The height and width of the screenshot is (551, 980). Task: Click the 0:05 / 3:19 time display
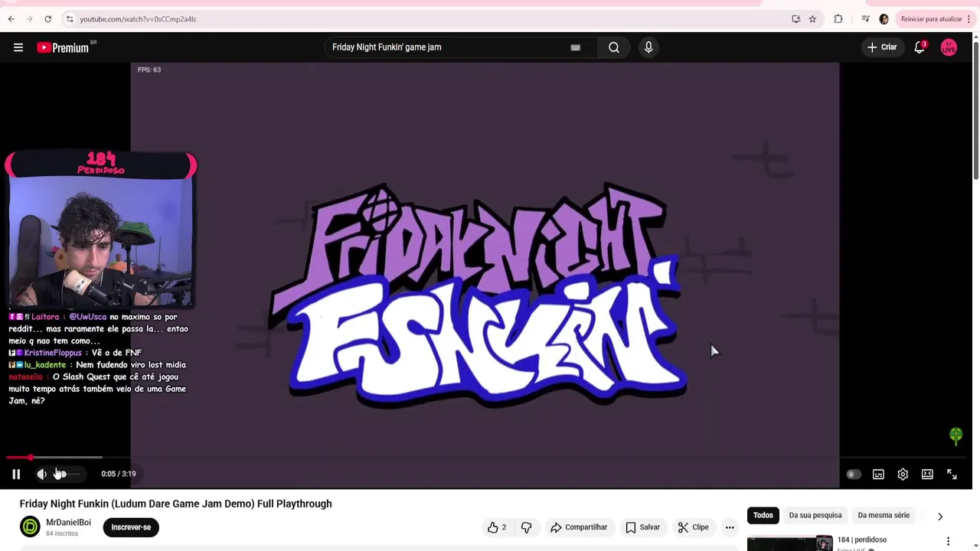click(x=119, y=474)
